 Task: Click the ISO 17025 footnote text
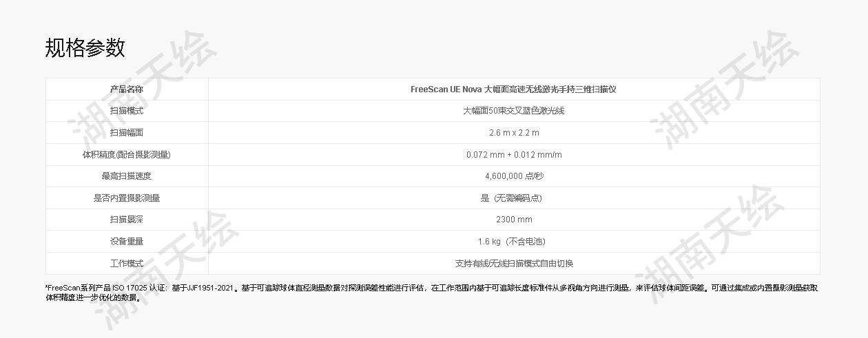tap(433, 293)
